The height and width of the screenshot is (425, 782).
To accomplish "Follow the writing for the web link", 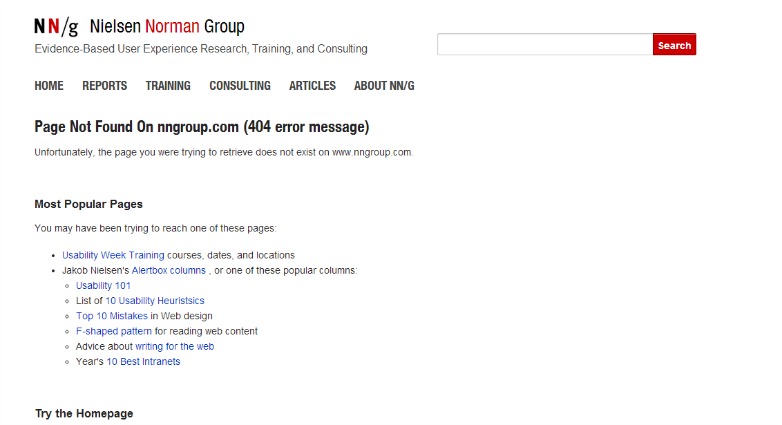I will tap(174, 347).
